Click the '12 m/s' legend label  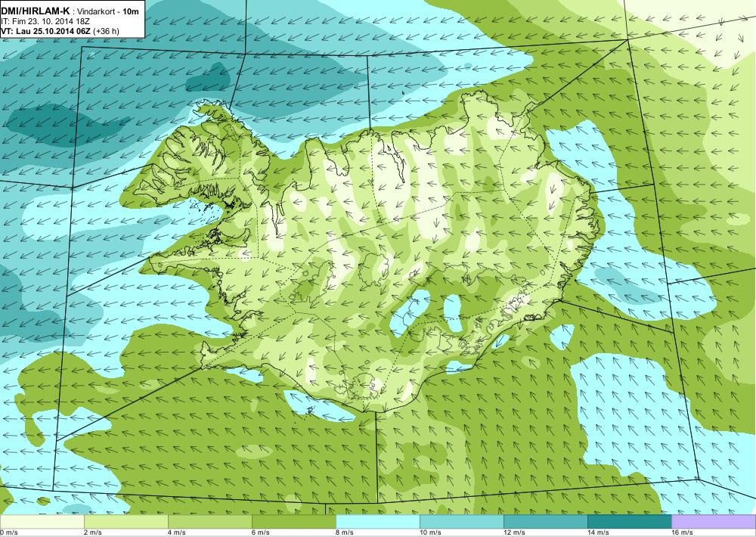[x=514, y=532]
